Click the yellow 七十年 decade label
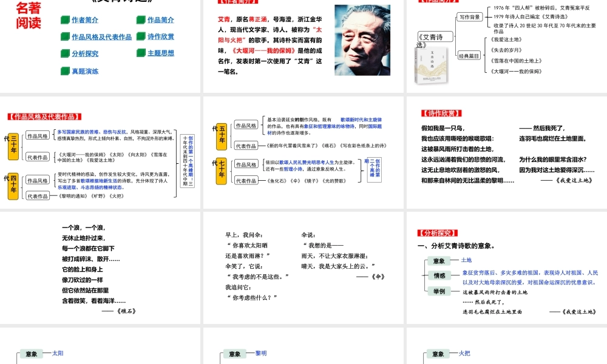 pos(222,171)
